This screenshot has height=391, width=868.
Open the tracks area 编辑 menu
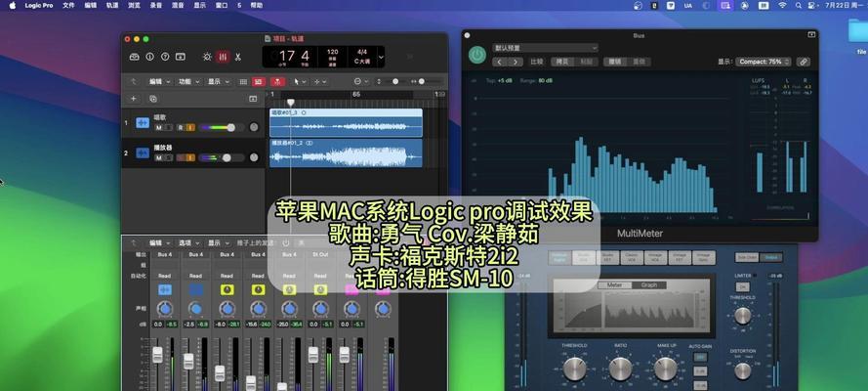click(x=159, y=81)
